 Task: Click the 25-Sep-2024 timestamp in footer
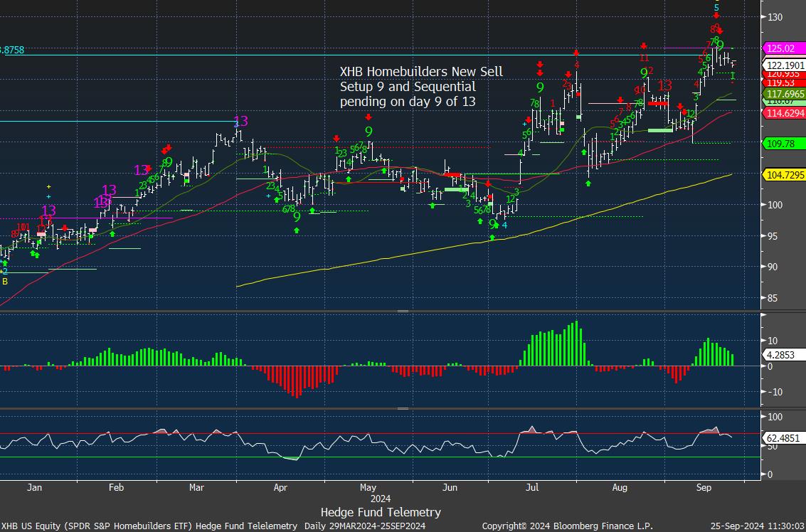[755, 526]
